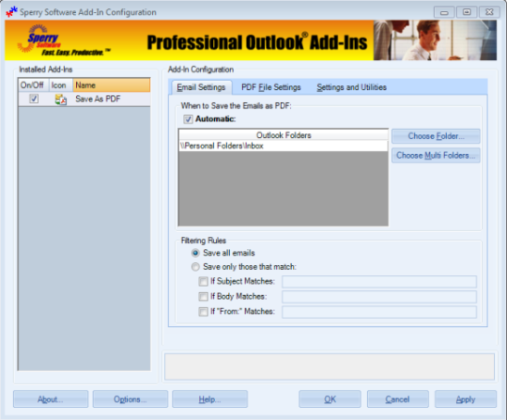Viewport: 507px width, 420px height.
Task: Open the Options dialog
Action: (131, 399)
